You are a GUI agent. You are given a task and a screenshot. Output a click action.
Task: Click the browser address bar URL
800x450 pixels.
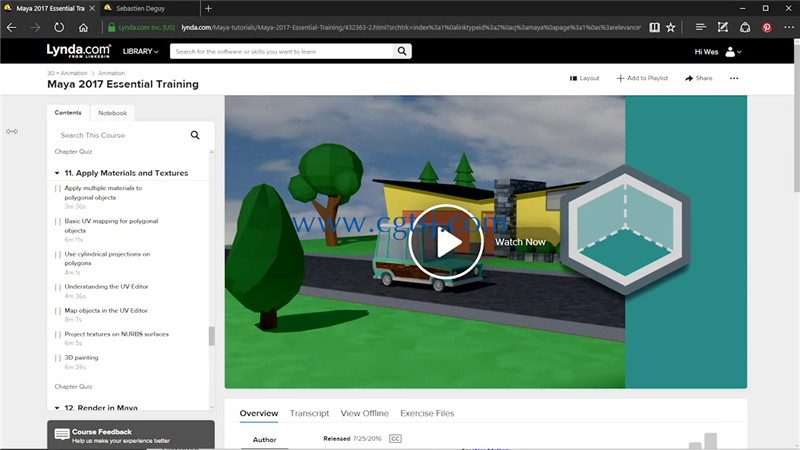pos(411,28)
